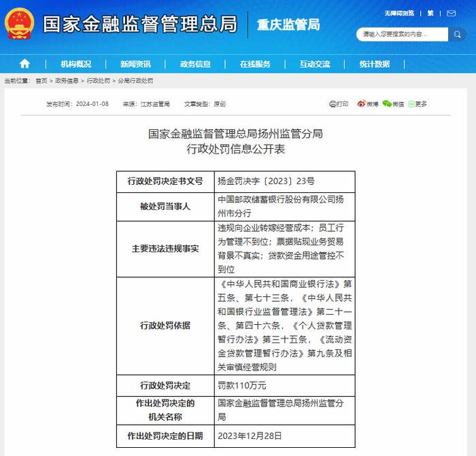Select the publish date 2024-01-08
476x456 pixels.
[x=92, y=104]
